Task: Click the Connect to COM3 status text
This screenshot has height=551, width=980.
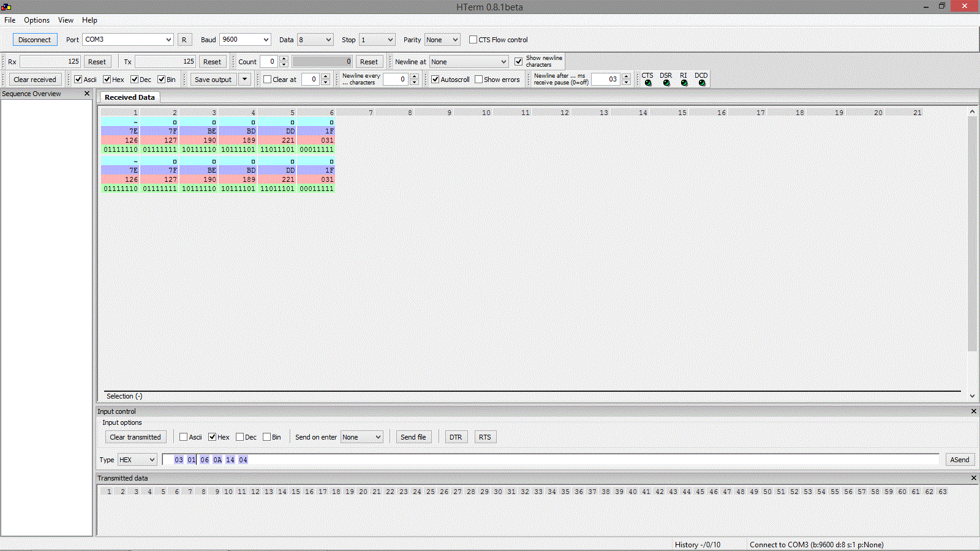Action: click(816, 545)
